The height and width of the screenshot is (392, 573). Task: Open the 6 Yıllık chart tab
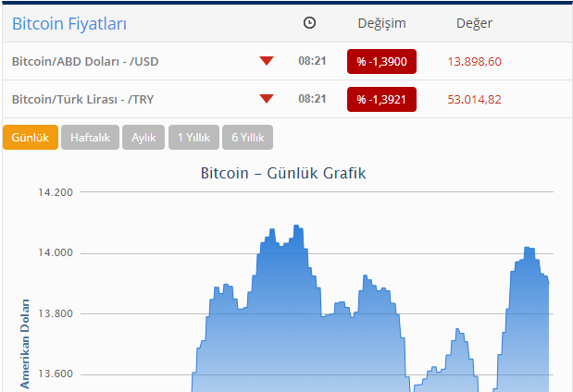(247, 137)
